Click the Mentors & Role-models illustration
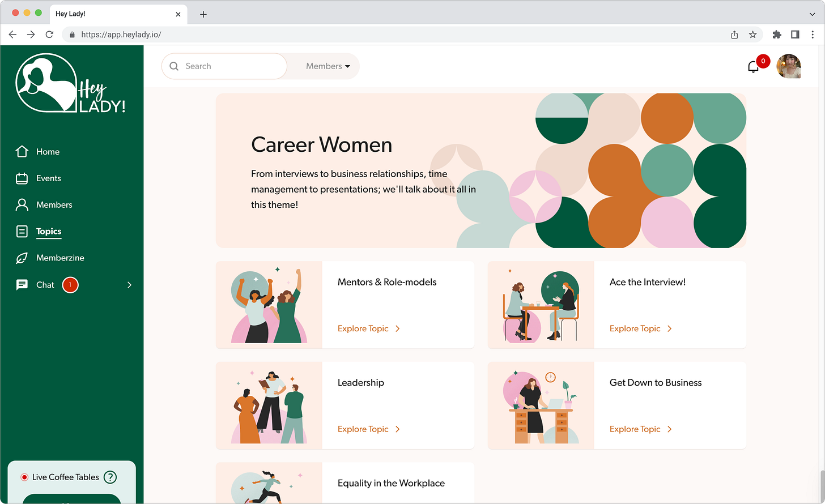Screen dimensions: 825x504 [x=269, y=305]
